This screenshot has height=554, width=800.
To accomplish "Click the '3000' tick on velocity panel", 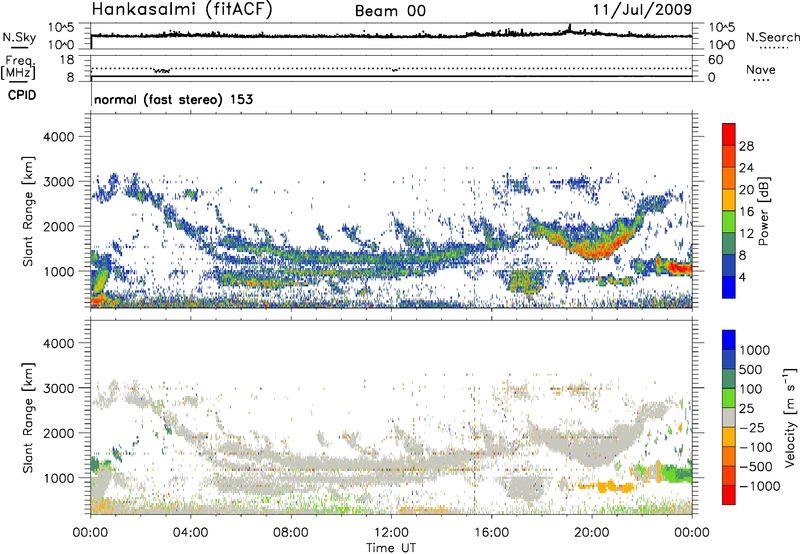I will (x=58, y=388).
